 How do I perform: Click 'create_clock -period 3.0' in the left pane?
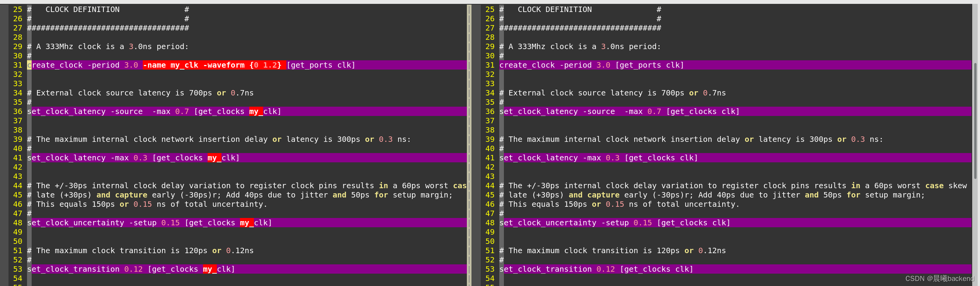(83, 65)
